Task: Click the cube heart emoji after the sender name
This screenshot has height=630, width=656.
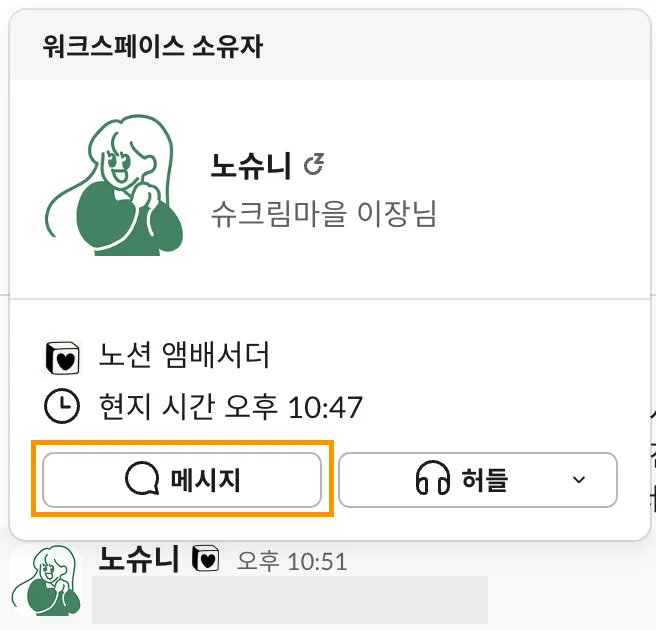Action: tap(206, 559)
